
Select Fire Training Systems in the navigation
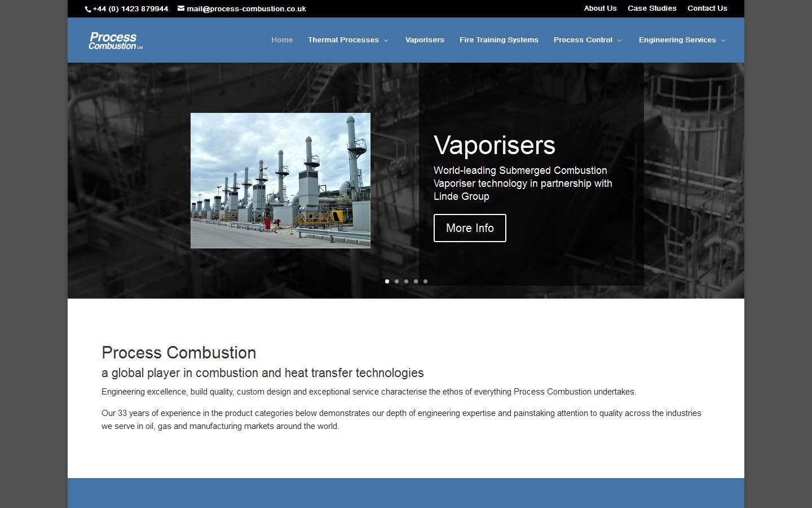[x=498, y=40]
